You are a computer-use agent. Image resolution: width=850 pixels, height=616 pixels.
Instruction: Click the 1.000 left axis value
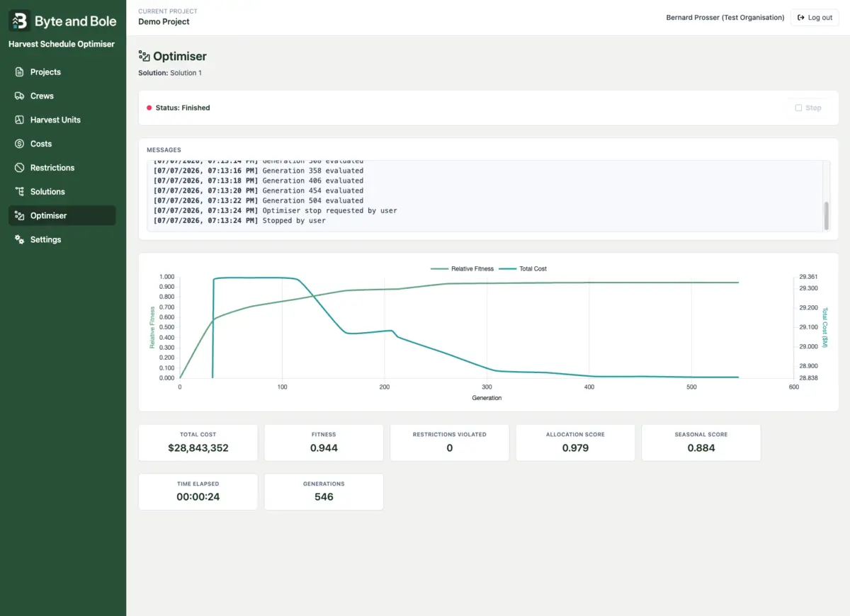tap(166, 277)
